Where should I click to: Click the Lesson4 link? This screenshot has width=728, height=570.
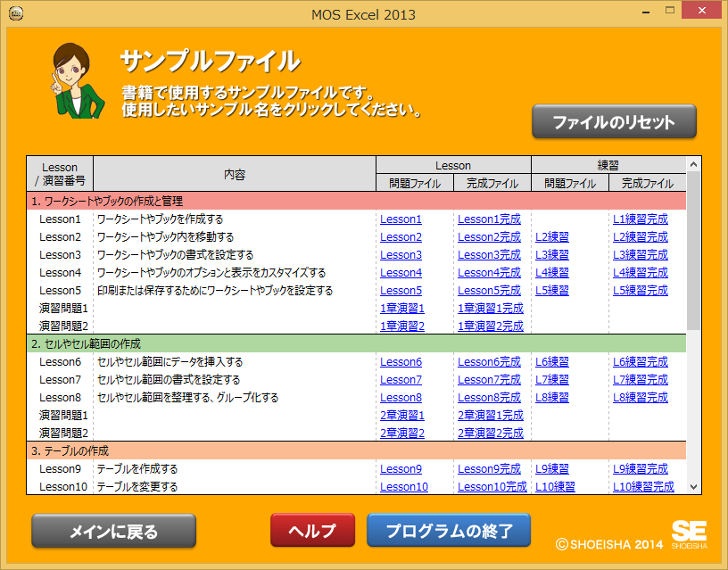[401, 272]
